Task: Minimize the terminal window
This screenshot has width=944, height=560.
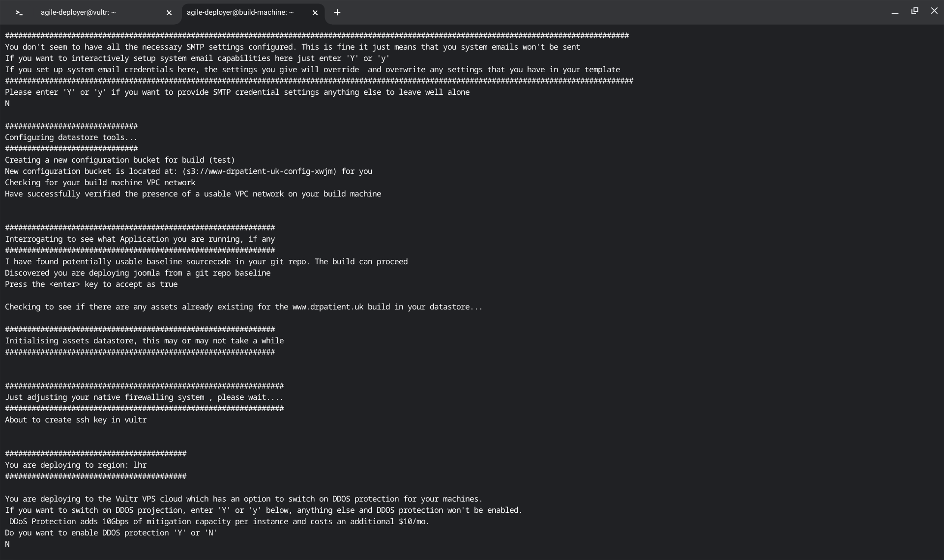Action: coord(895,12)
